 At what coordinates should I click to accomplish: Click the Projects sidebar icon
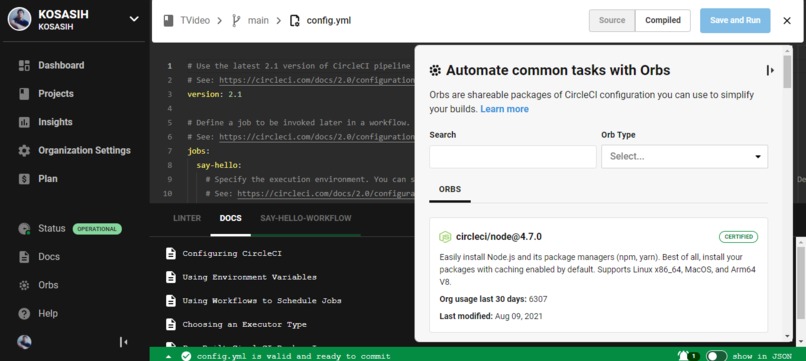pos(24,94)
